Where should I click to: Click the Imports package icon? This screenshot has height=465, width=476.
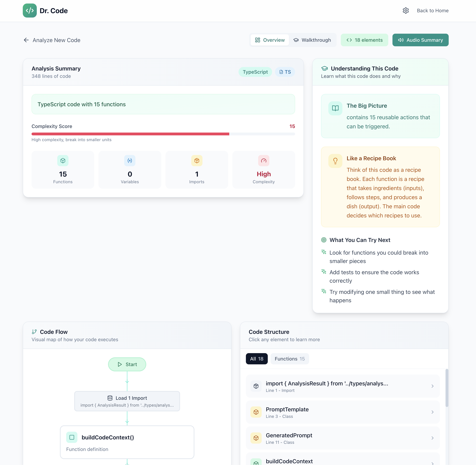point(197,160)
